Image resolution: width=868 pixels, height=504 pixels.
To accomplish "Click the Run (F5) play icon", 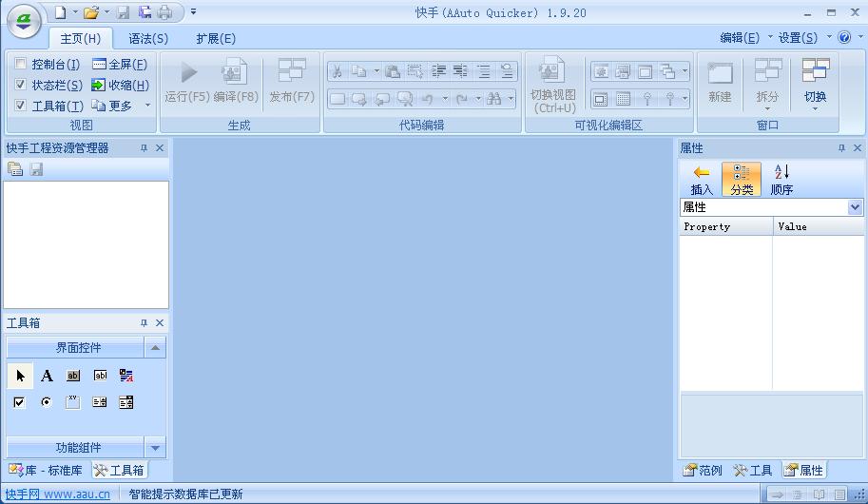I will 188,72.
